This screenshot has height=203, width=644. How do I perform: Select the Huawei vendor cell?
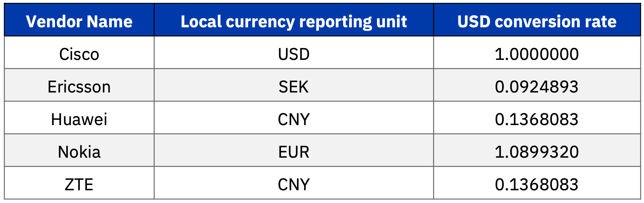[79, 118]
